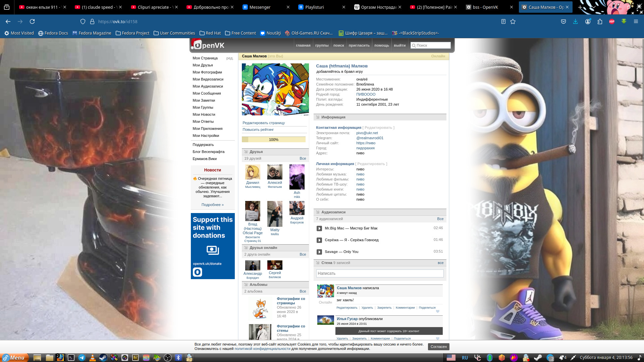644x362 pixels.
Task: Accept cookies with the Согласен button
Action: pyautogui.click(x=438, y=347)
